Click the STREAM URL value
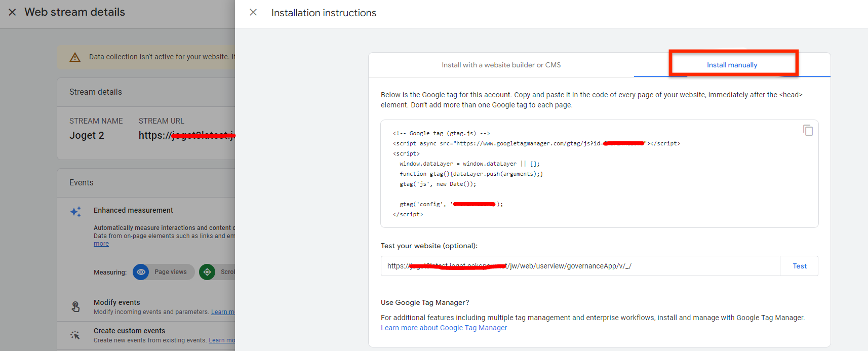The height and width of the screenshot is (351, 868). click(187, 135)
